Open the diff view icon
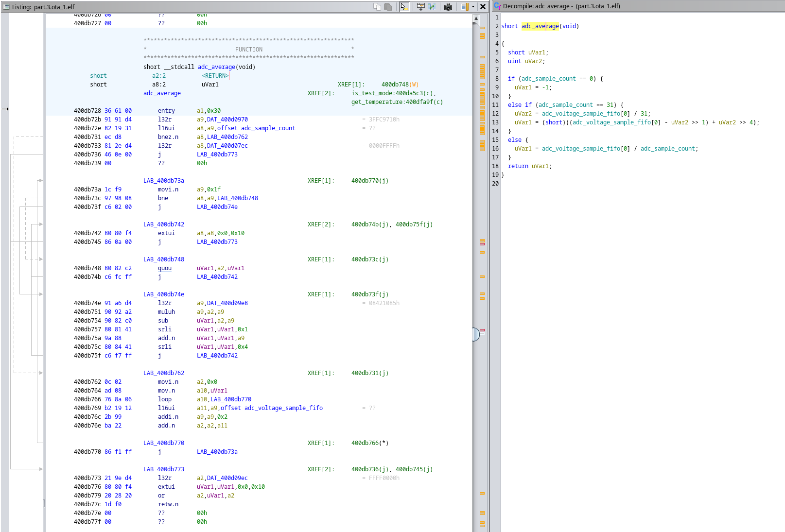 [432, 6]
